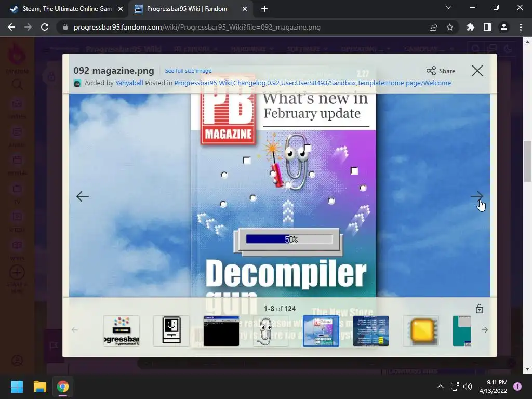Select the paperclip character thumbnail
532x399 pixels.
[271, 331]
